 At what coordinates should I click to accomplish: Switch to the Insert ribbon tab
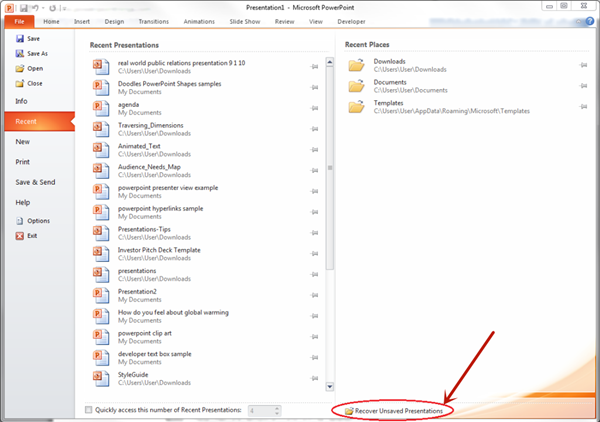tap(82, 22)
